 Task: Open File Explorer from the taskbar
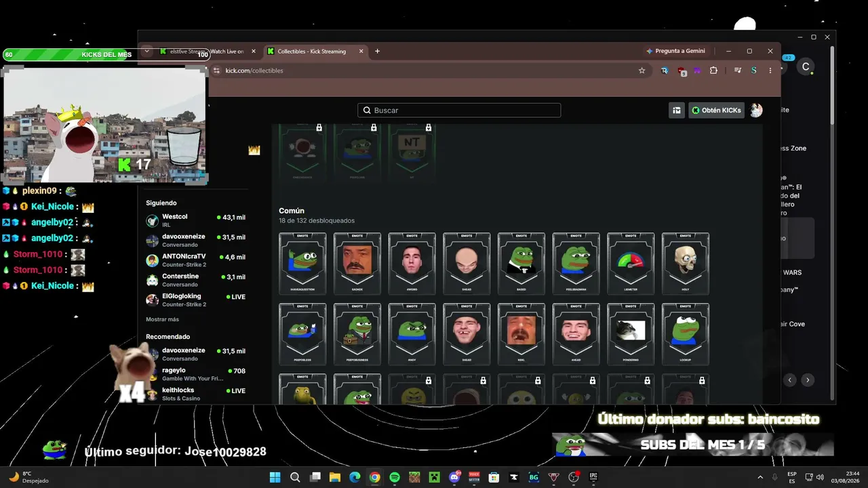pos(334,477)
